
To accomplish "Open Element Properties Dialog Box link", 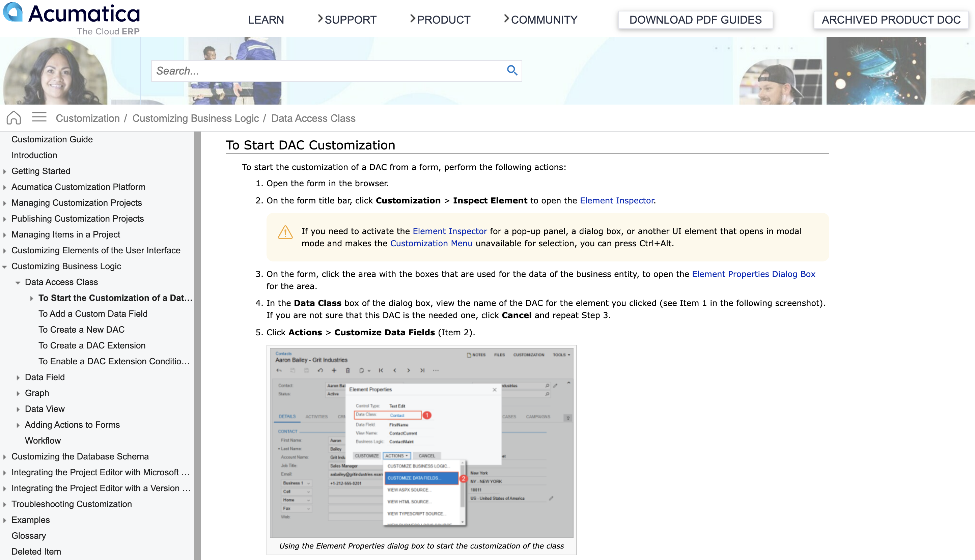I will 753,274.
